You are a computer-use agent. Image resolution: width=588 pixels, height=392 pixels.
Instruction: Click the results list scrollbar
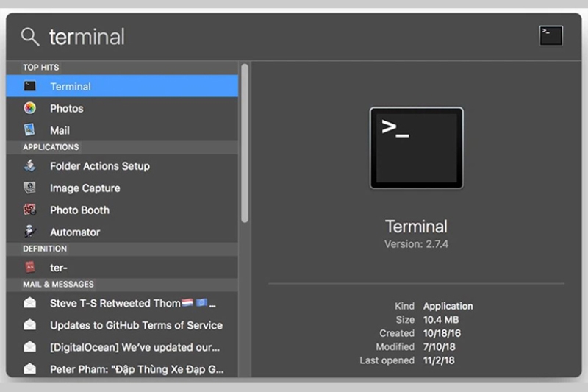coord(245,143)
